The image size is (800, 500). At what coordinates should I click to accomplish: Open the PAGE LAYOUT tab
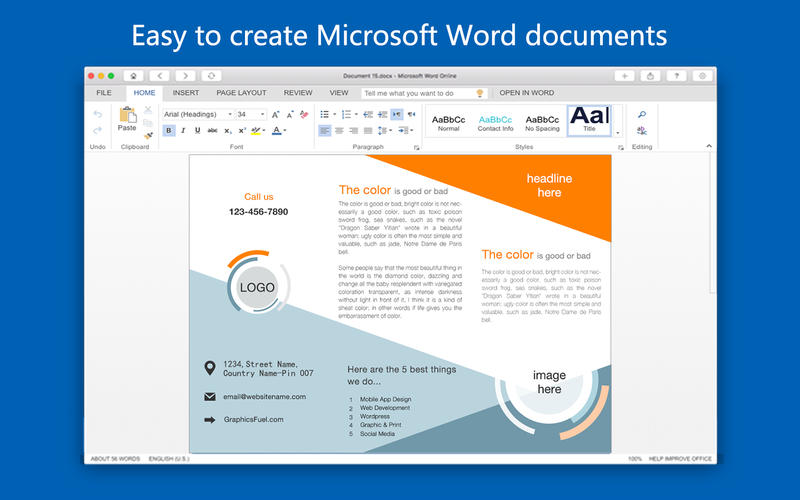tap(241, 93)
